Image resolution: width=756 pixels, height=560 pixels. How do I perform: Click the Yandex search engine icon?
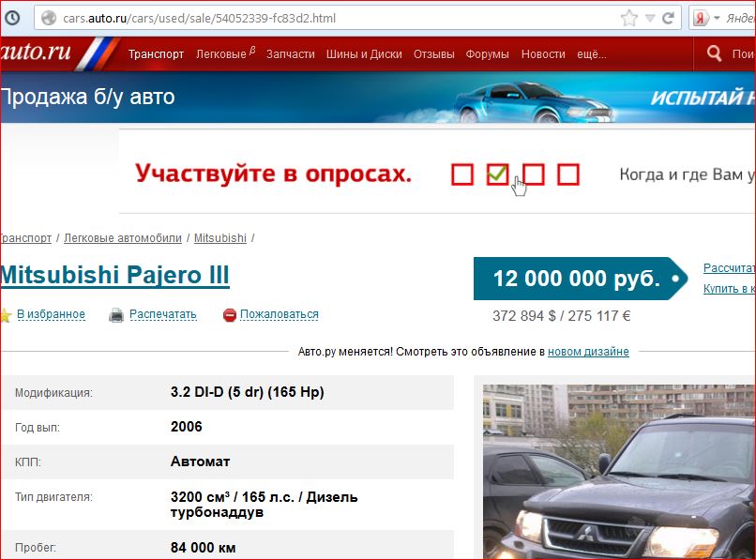[700, 18]
